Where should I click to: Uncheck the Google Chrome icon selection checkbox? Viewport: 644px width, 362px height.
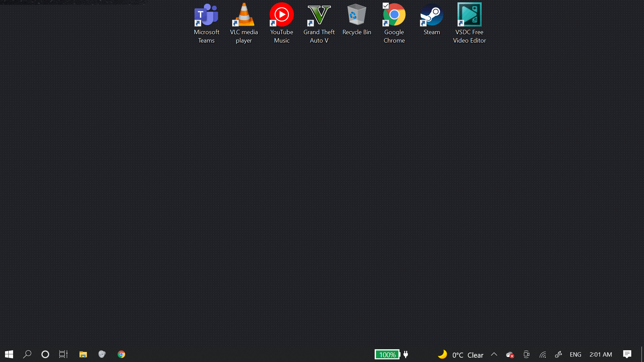386,6
